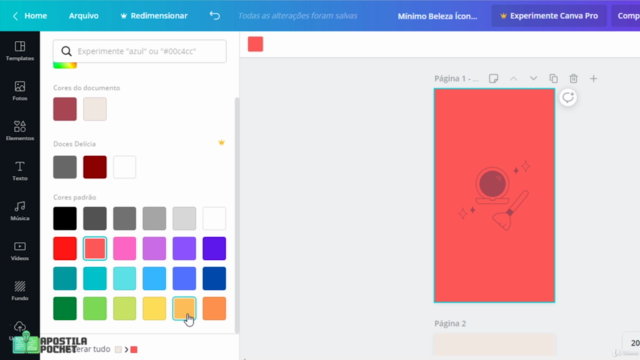Add notes to Página 1
Image resolution: width=640 pixels, height=360 pixels.
click(x=493, y=78)
